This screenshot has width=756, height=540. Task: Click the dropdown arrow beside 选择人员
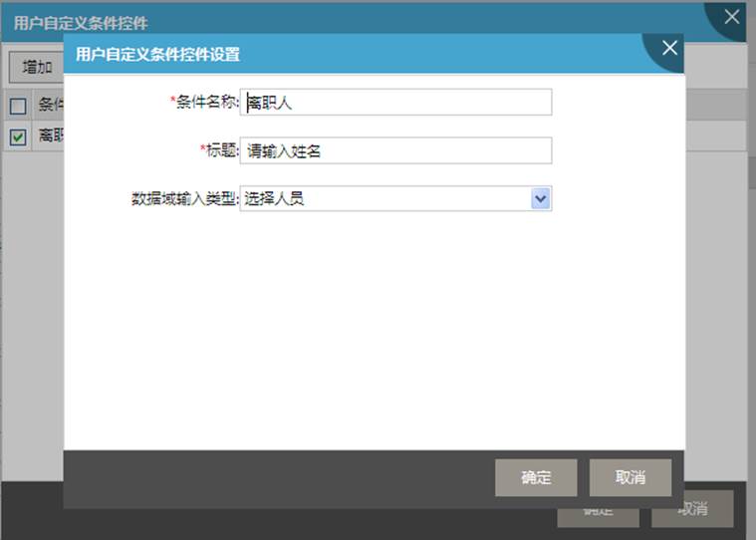[540, 199]
